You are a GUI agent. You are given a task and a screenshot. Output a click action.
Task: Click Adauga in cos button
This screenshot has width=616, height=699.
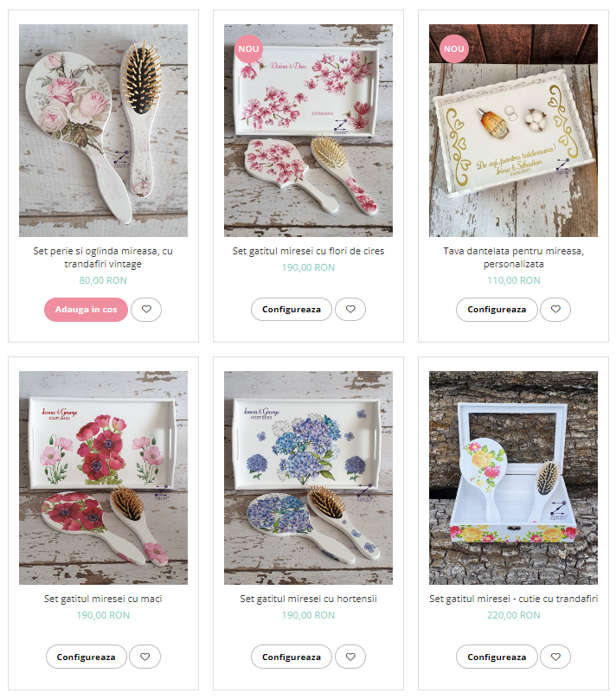[86, 310]
